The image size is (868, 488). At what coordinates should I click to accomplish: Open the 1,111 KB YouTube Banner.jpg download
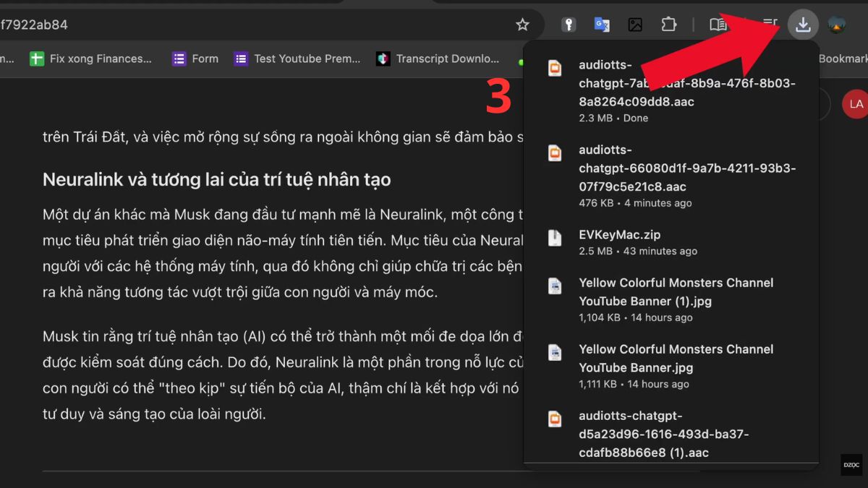[671, 366]
